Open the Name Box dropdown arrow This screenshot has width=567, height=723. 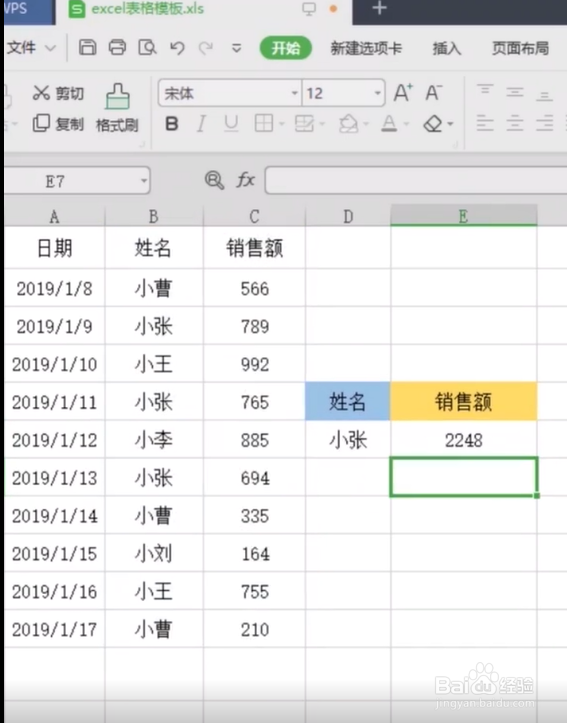144,180
